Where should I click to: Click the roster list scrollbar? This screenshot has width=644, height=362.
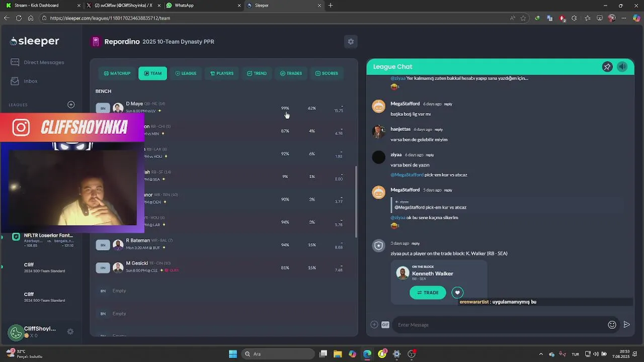click(x=356, y=202)
